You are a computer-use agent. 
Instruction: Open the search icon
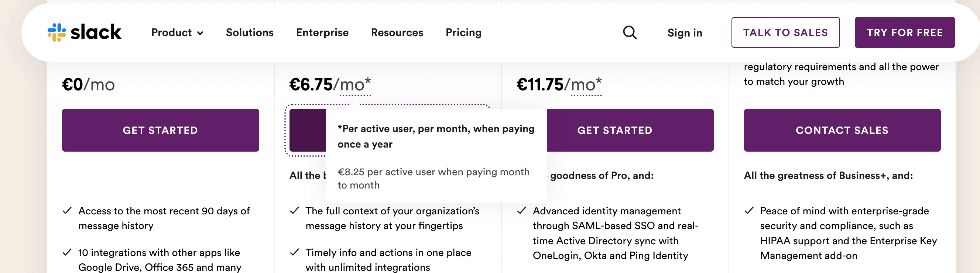(629, 32)
